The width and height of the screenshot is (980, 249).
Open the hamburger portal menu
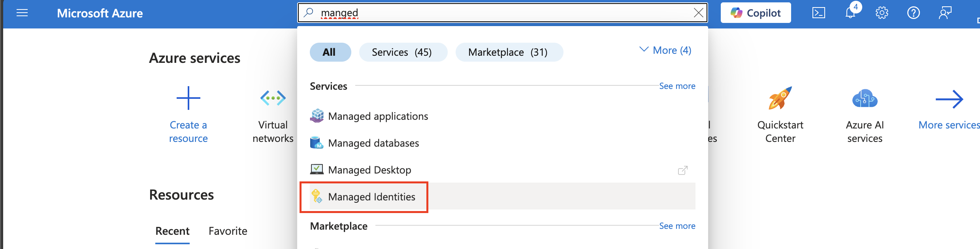click(x=22, y=13)
